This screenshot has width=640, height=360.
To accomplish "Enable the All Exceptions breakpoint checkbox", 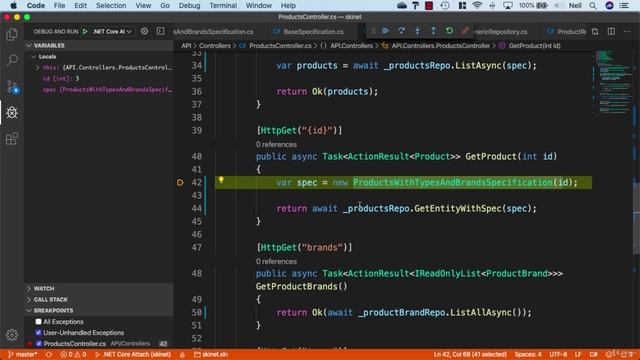I will [x=38, y=322].
